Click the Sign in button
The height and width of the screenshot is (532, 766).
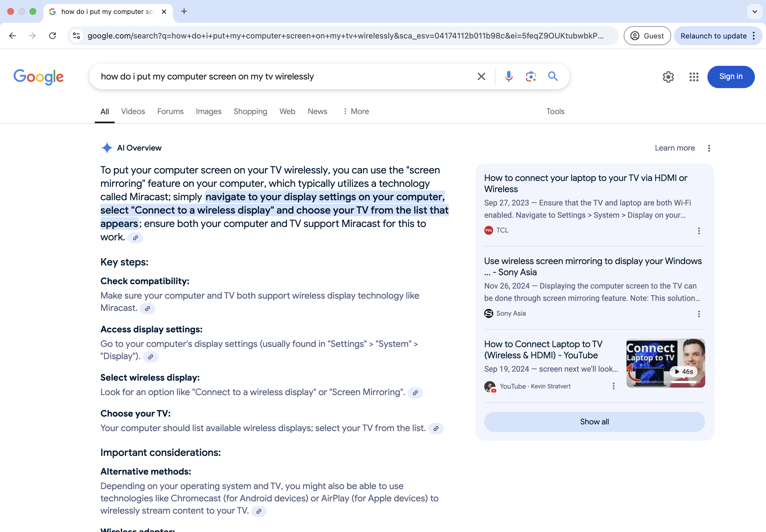[731, 77]
